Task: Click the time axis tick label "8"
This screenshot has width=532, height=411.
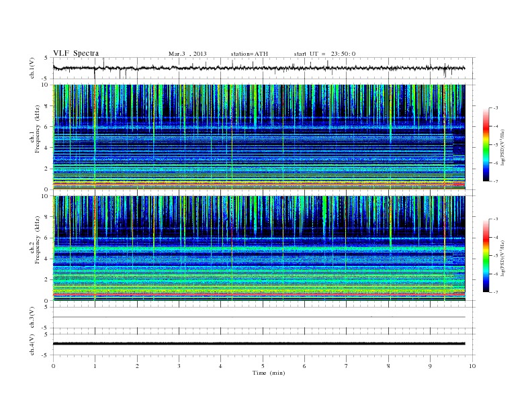Action: pyautogui.click(x=388, y=366)
